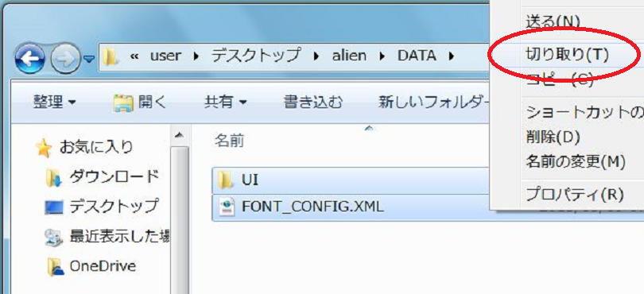
Task: Choose 送る(N) in context menu
Action: [553, 21]
